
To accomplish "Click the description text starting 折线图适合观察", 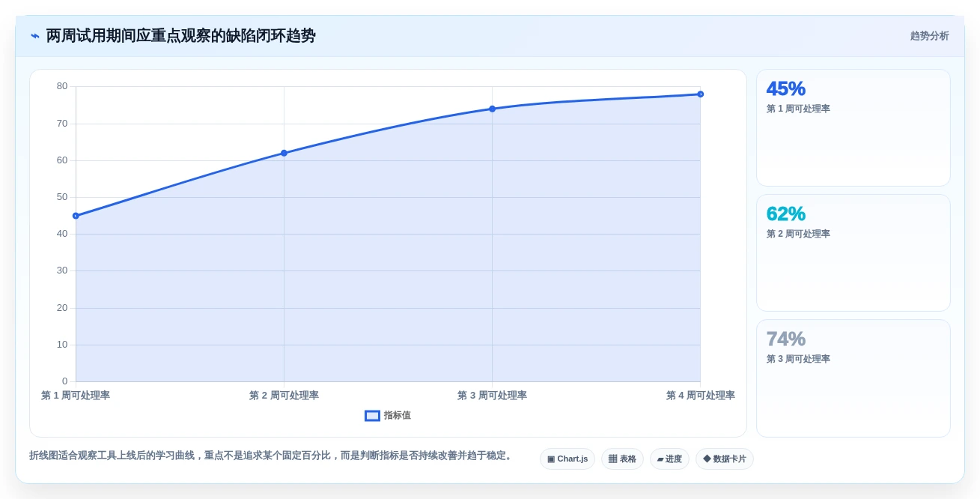I will click(273, 456).
